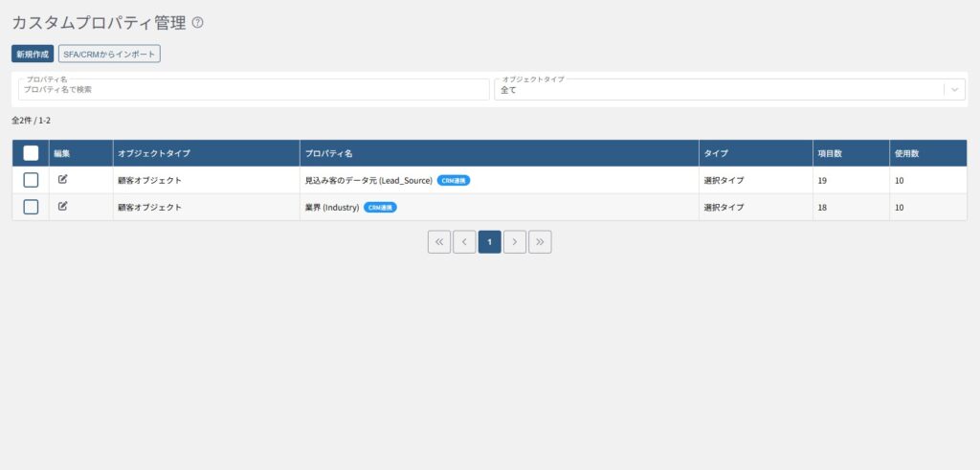Viewport: 980px width, 470px height.
Task: Check the Lead_Source row checkbox
Action: coord(31,180)
